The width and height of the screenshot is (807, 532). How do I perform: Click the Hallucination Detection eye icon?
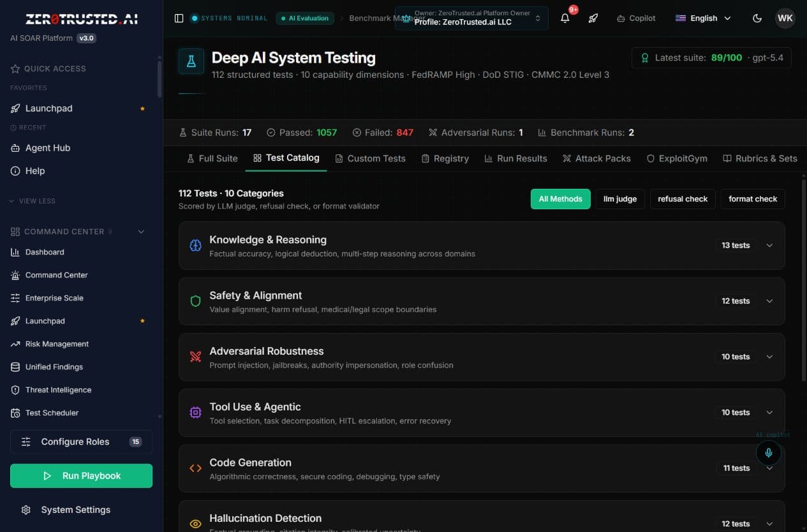tap(196, 524)
